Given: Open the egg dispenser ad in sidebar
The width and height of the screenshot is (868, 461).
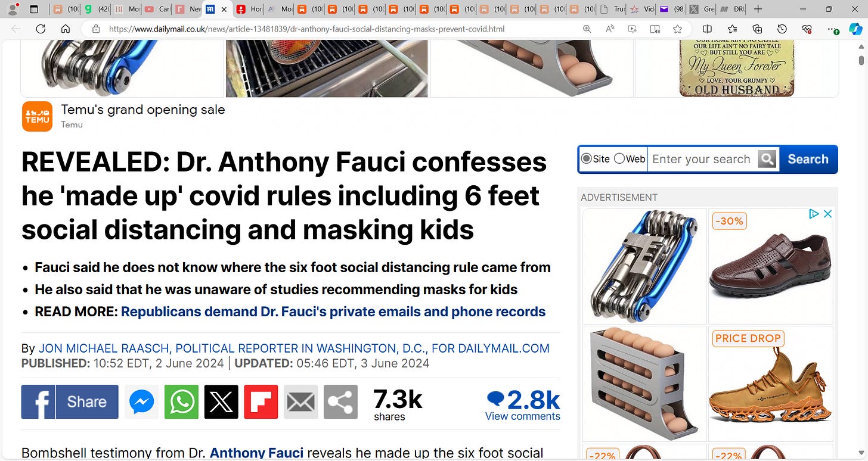Looking at the screenshot, I should [x=644, y=384].
